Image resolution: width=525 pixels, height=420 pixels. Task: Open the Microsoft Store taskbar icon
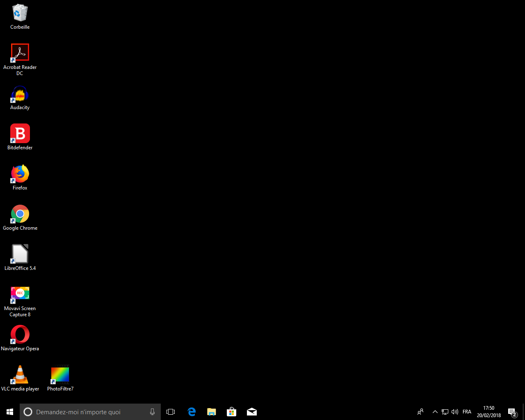pos(232,412)
